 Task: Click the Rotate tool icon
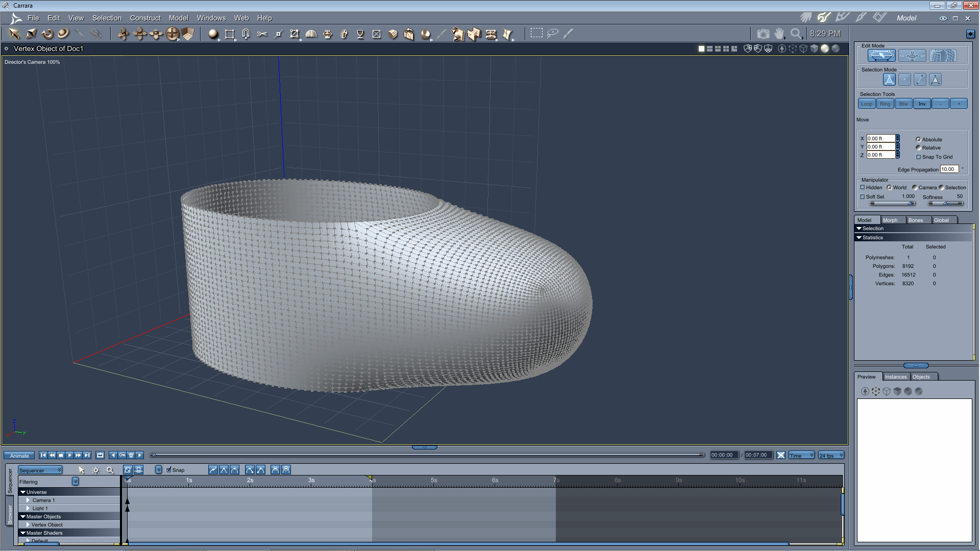(x=47, y=34)
